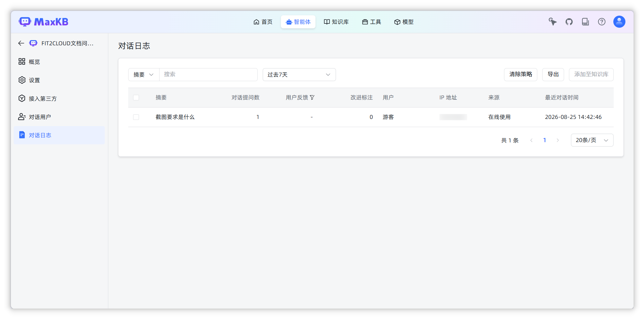Open the 摘要 search type dropdown

tap(144, 75)
